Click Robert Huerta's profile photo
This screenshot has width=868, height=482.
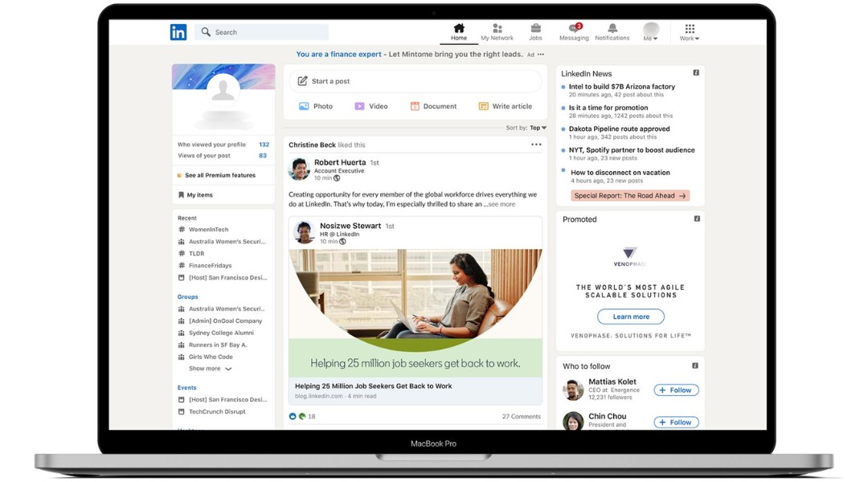pyautogui.click(x=299, y=169)
